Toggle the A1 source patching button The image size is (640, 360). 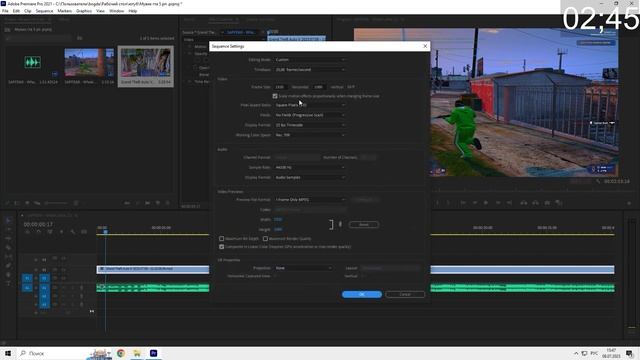(27, 288)
